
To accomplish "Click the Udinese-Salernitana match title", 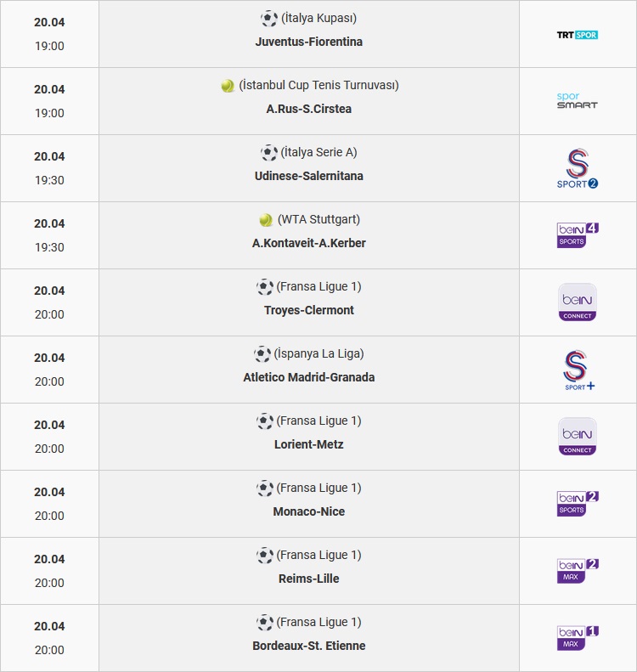I will (309, 176).
